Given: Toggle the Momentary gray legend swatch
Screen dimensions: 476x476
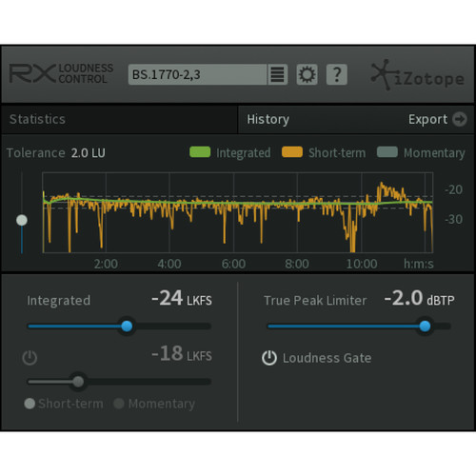Looking at the screenshot, I should pyautogui.click(x=387, y=152).
